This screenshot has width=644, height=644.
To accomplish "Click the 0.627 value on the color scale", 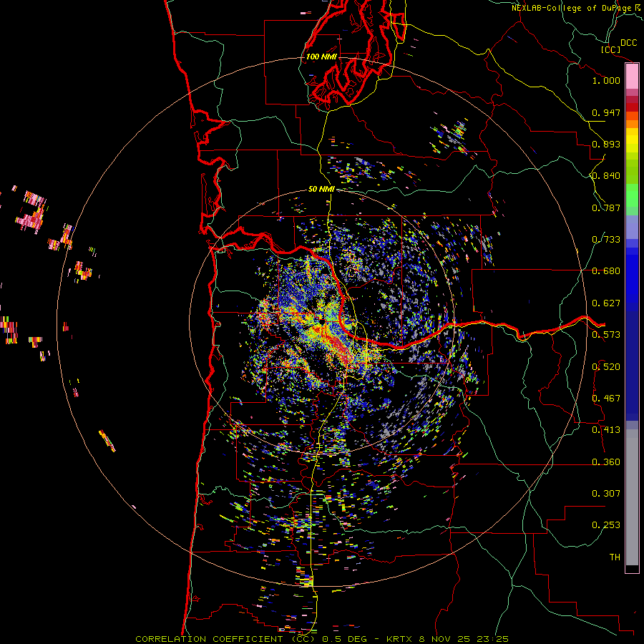I will click(x=606, y=303).
